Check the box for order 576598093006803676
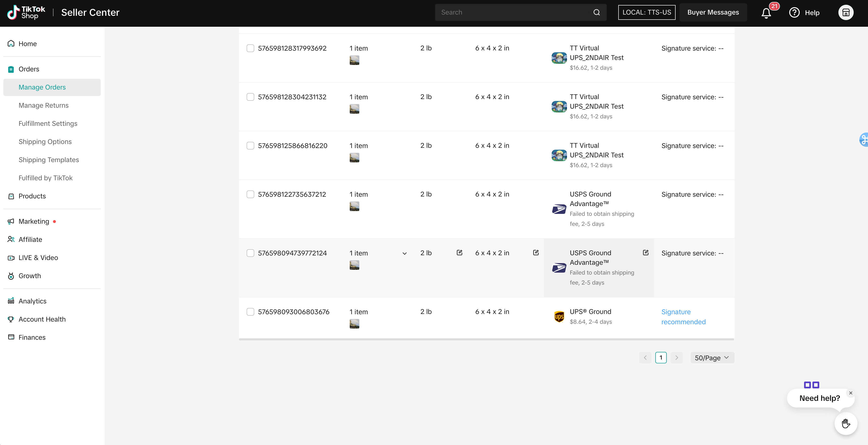 [x=250, y=312]
